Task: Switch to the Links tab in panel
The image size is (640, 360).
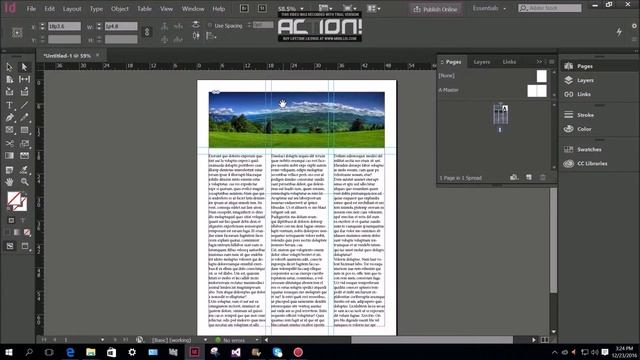Action: [509, 62]
